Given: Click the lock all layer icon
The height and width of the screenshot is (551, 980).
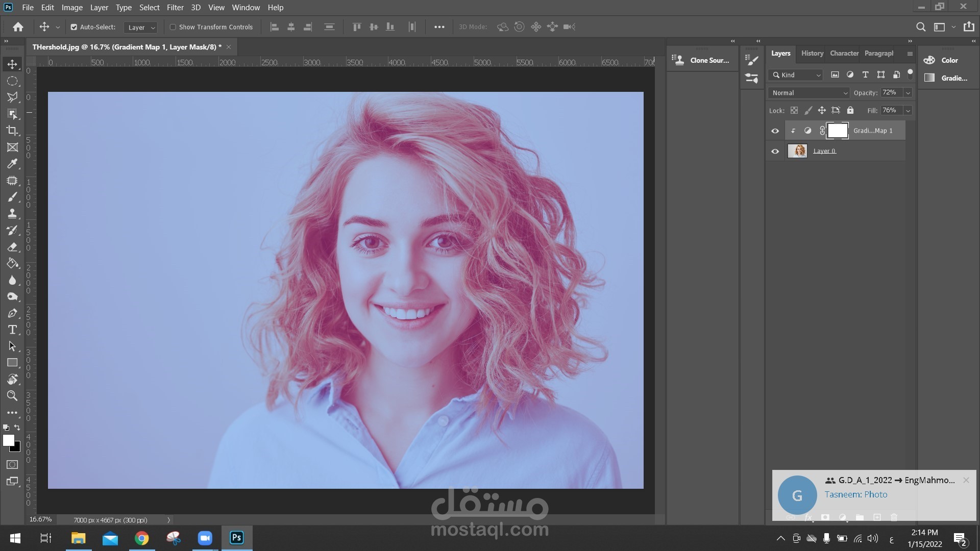Looking at the screenshot, I should pyautogui.click(x=850, y=110).
